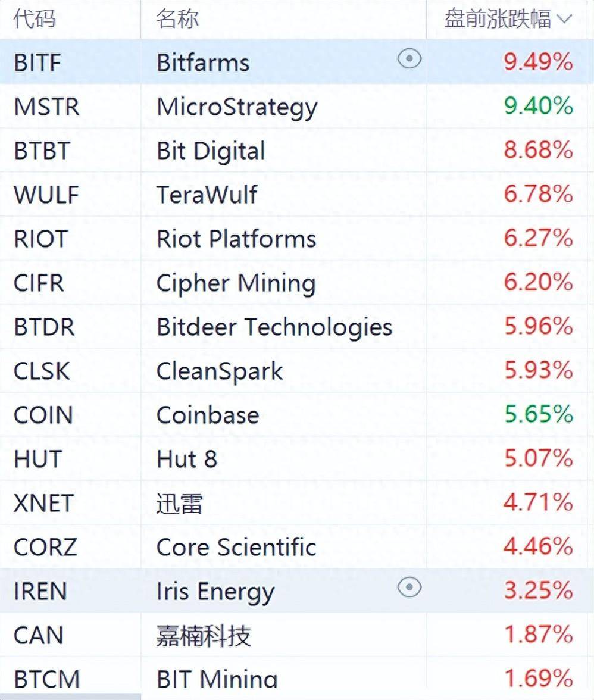This screenshot has width=594, height=700.
Task: Select the 嘉楠科技 stock name
Action: (x=204, y=636)
